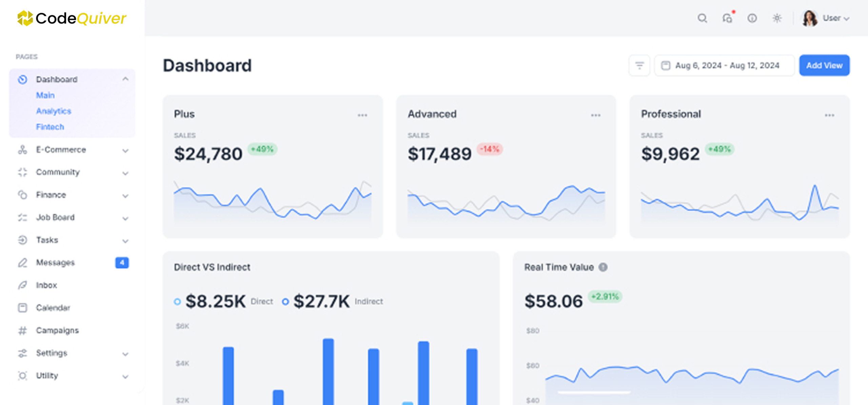Viewport: 868px width, 405px height.
Task: Click the Add View button
Action: (824, 65)
